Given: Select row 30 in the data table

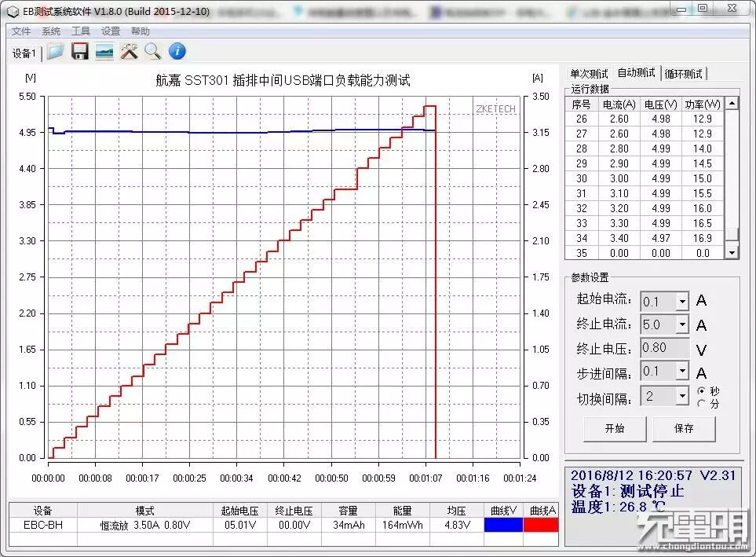Looking at the screenshot, I should point(645,178).
